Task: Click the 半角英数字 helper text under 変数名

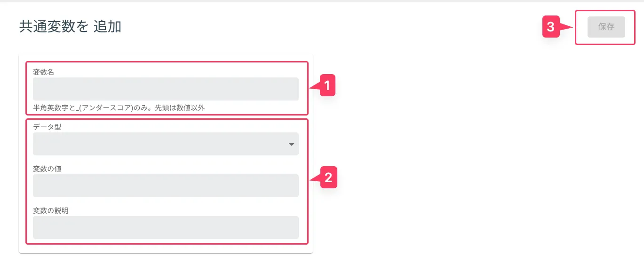Action: pyautogui.click(x=119, y=108)
